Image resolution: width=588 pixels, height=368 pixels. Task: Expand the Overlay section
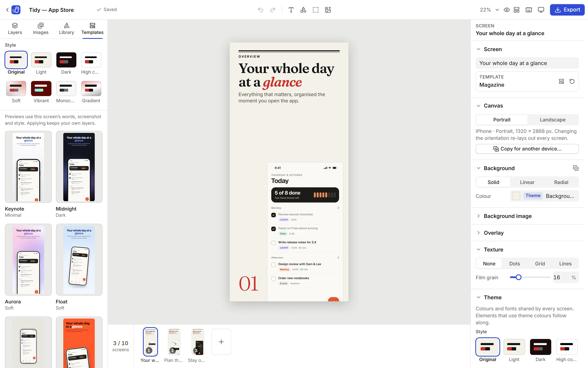point(478,233)
